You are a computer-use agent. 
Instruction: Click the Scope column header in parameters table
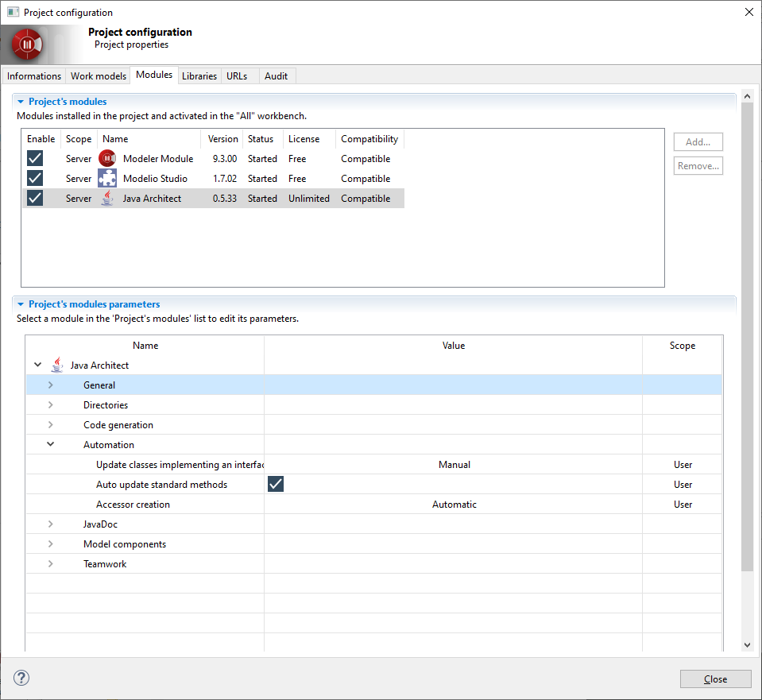(683, 346)
